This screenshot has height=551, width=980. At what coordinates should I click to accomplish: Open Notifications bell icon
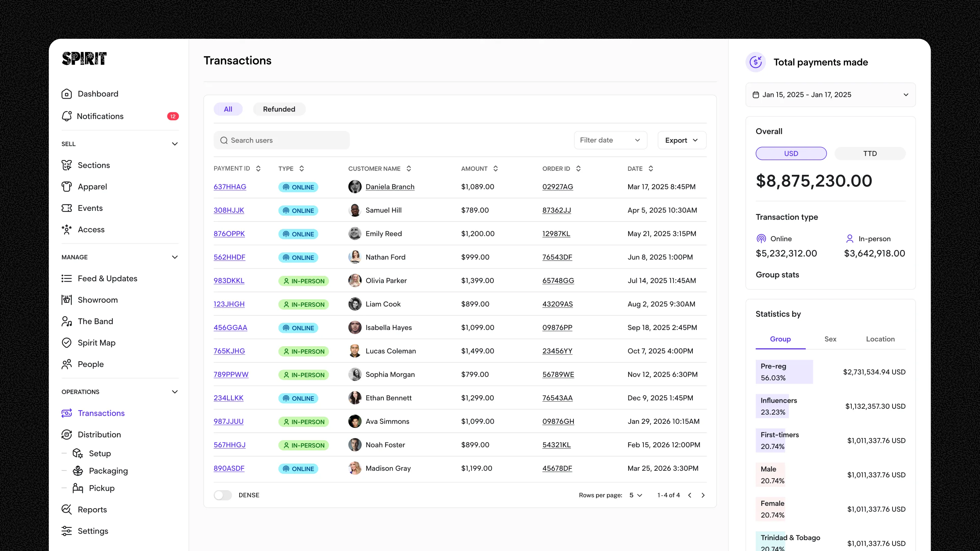click(x=67, y=116)
